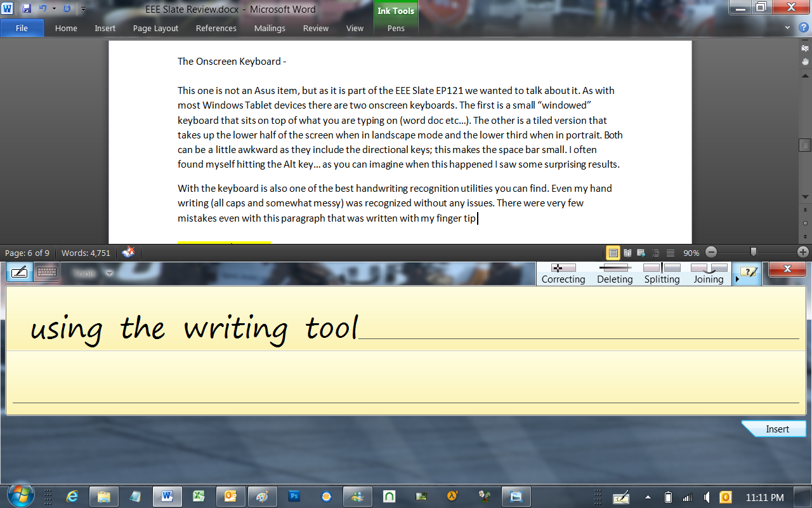The image size is (812, 508).
Task: Switch to Outline view
Action: tap(656, 253)
